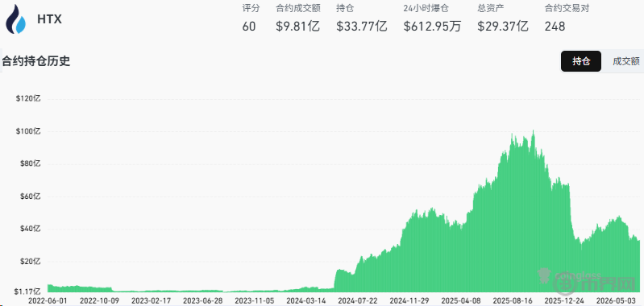Click the 合约交易对 label
Screen dimensions: 644x306
(567, 8)
